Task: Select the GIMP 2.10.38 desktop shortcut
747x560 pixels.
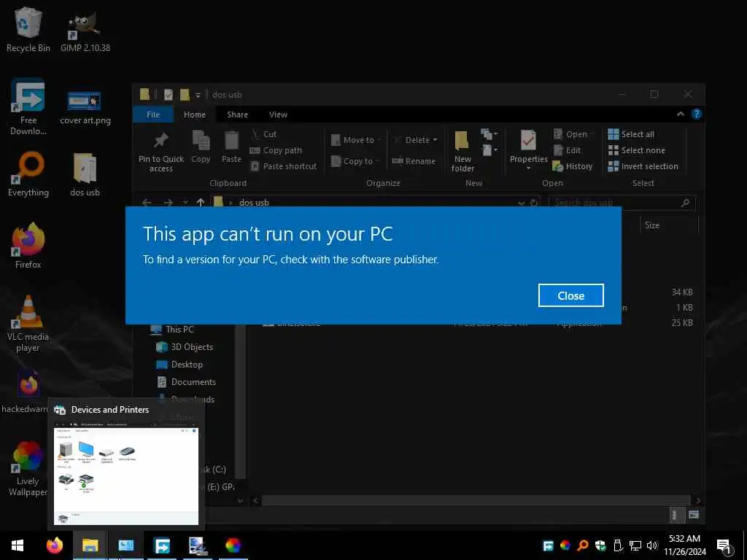Action: [x=85, y=32]
